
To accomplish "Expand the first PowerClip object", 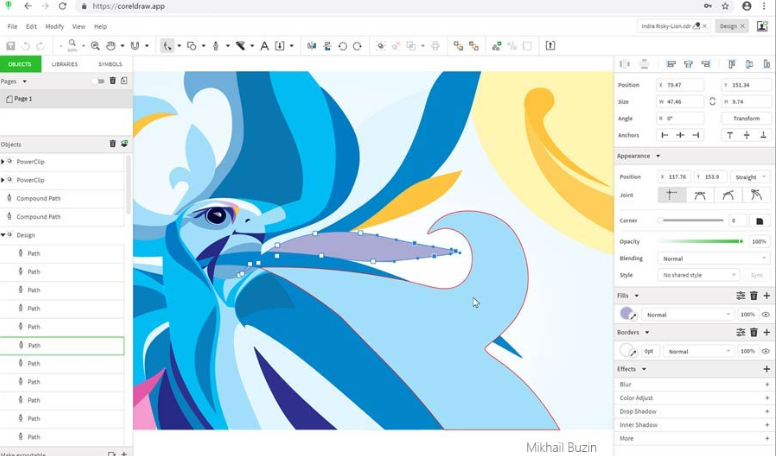I will tap(2, 162).
